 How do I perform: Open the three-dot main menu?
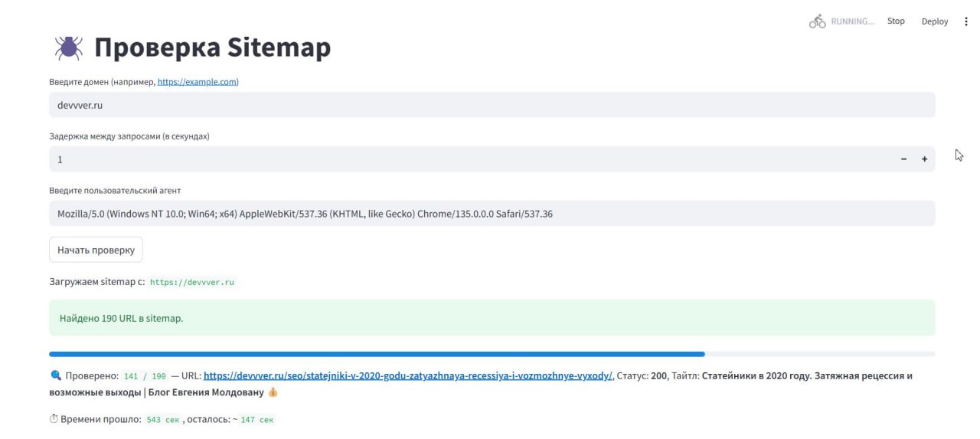(965, 21)
